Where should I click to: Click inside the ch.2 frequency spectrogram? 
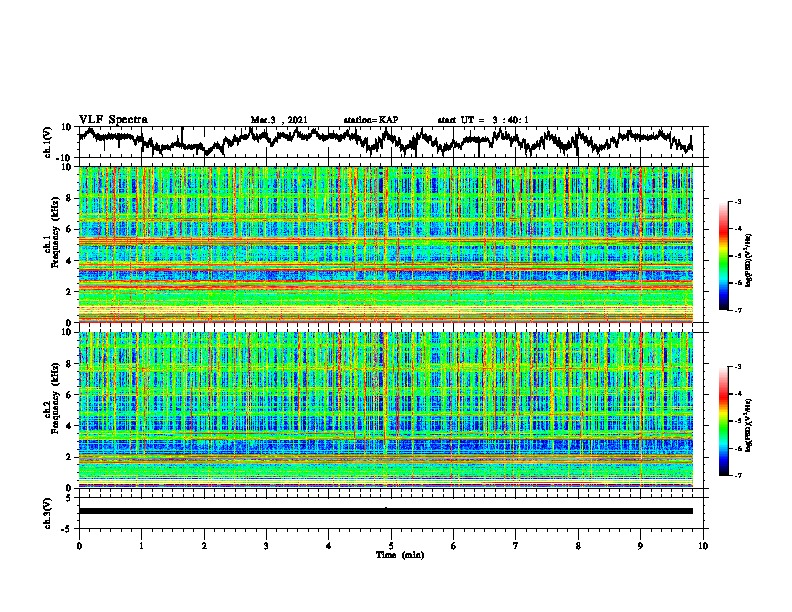tap(386, 410)
